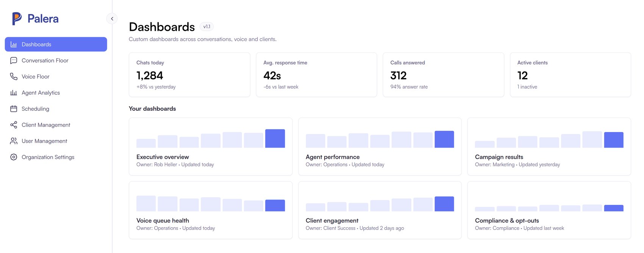Open the Compliance & opt-outs dashboard title

click(x=507, y=221)
